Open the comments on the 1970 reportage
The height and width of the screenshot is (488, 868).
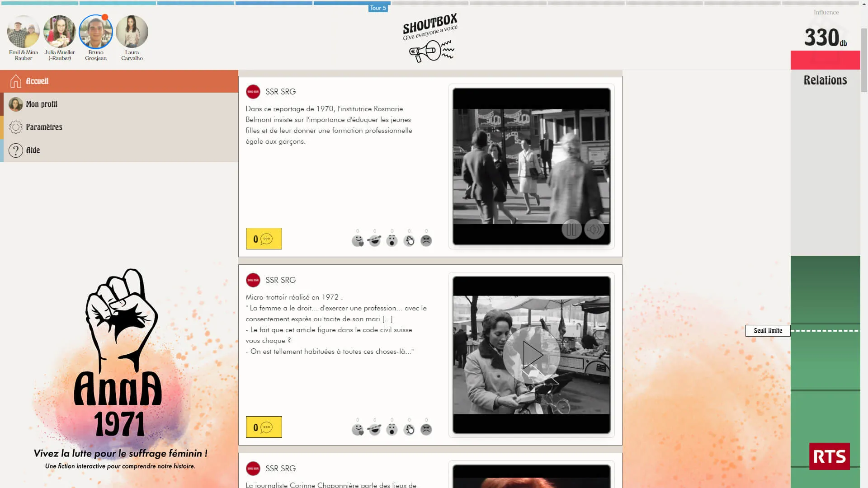pos(264,239)
